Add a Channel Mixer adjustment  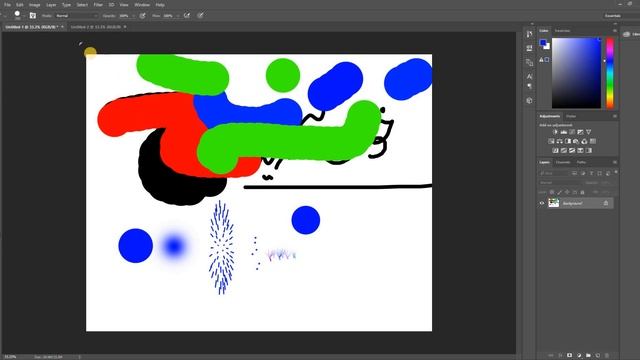tap(584, 141)
